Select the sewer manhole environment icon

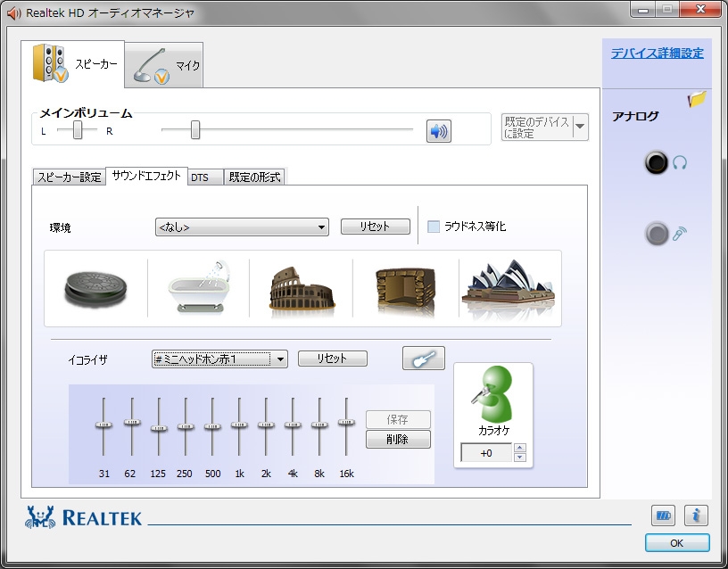(96, 288)
